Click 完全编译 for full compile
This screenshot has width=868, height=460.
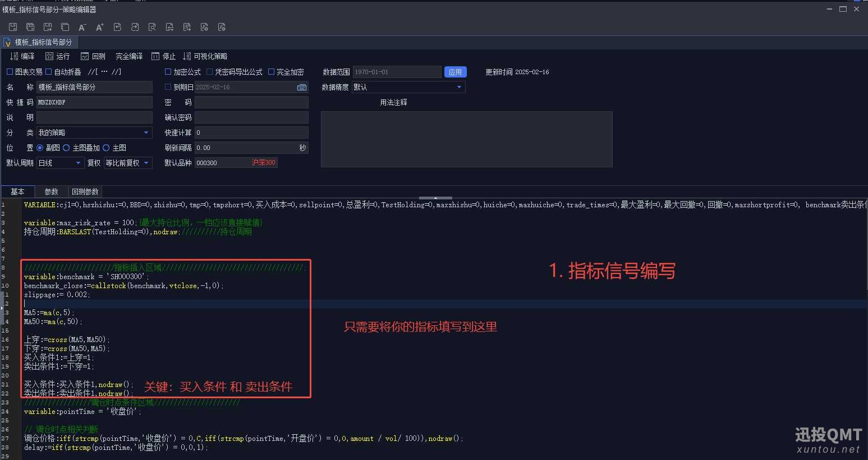[129, 56]
